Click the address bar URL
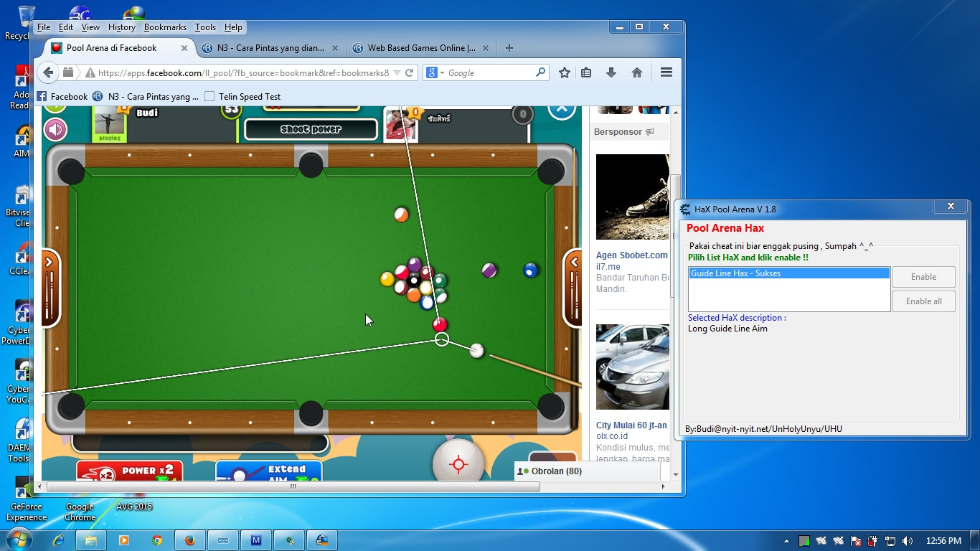 coord(243,72)
